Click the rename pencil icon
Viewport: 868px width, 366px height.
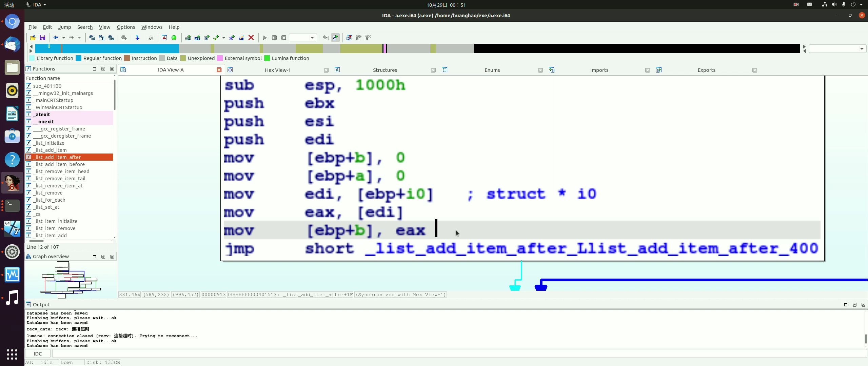[x=241, y=38]
